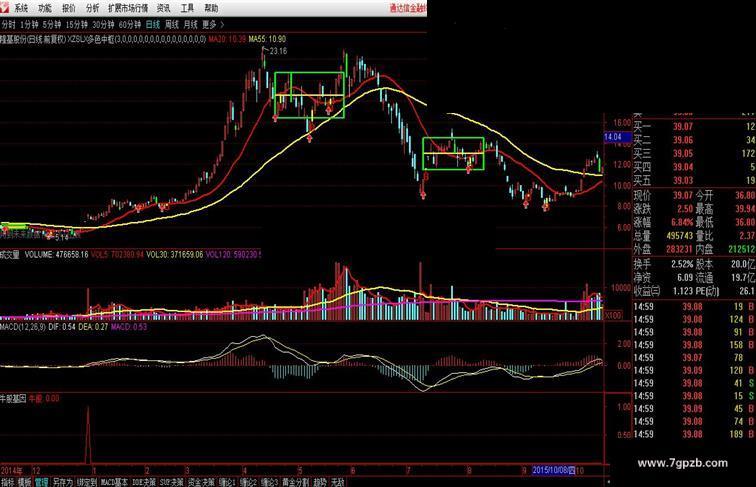Screen dimensions: 756x487
Task: Click the 23.16 high price label
Action: tap(278, 51)
